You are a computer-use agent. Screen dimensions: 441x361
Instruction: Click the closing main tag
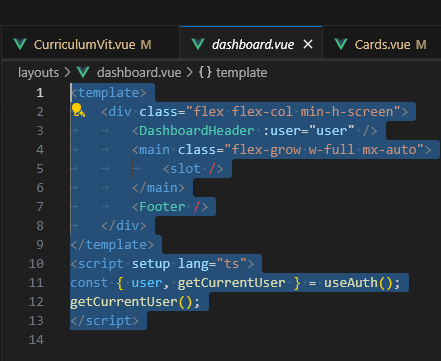[x=158, y=188]
